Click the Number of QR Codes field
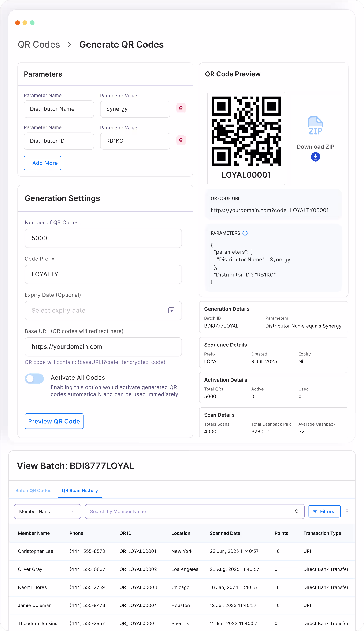 click(103, 238)
